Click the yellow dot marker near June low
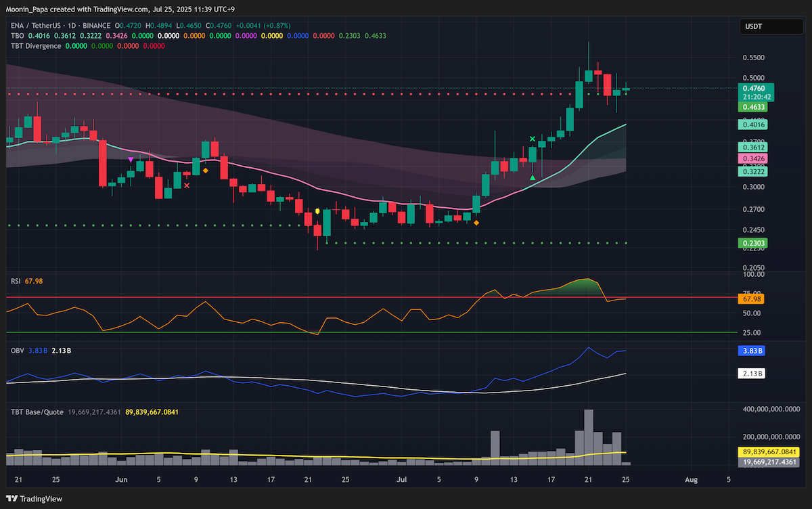This screenshot has height=509, width=812. point(317,211)
